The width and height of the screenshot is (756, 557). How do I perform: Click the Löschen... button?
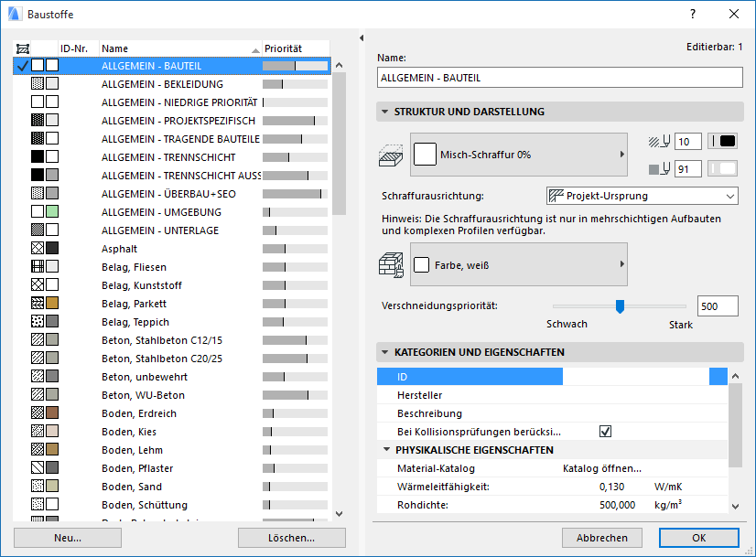coord(292,538)
